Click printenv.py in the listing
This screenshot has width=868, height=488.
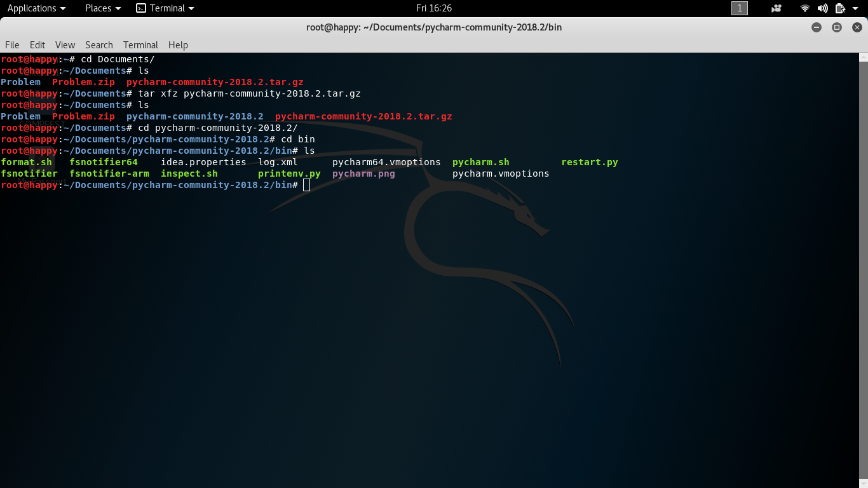click(289, 173)
